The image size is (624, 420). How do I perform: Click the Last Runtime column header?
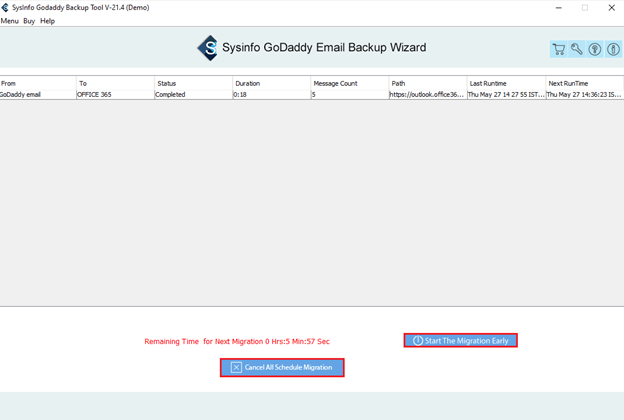tap(506, 83)
